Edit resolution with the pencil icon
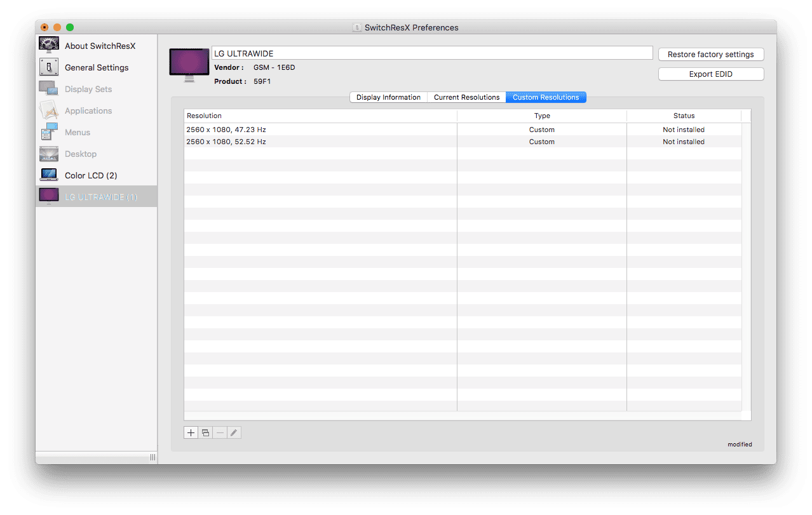Screen dimensions: 812x515 click(x=234, y=432)
